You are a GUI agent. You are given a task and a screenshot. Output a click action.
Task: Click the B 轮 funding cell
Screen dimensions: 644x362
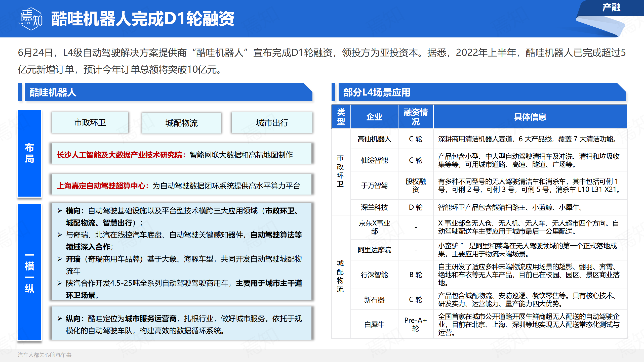tap(416, 275)
